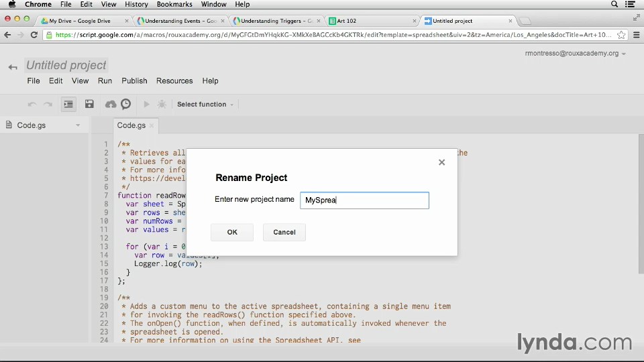Open the Chrome hamburger menu icon
Image resolution: width=644 pixels, height=362 pixels.
pyautogui.click(x=637, y=35)
